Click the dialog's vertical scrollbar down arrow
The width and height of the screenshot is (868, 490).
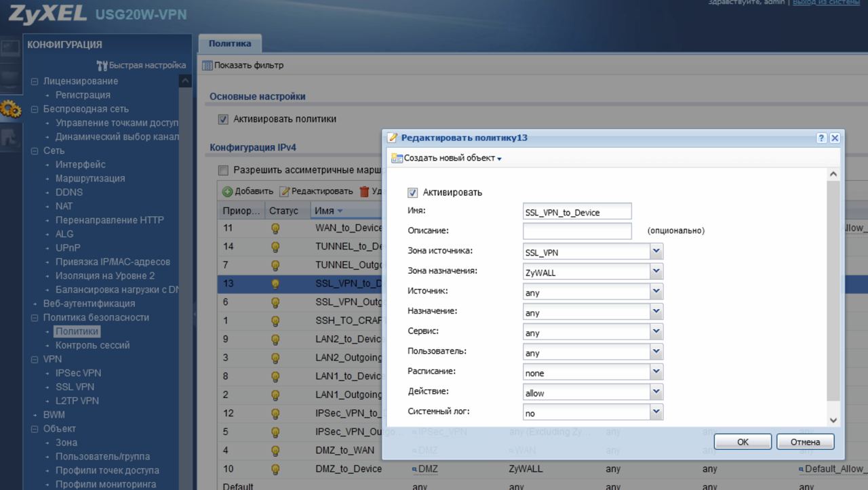[833, 420]
